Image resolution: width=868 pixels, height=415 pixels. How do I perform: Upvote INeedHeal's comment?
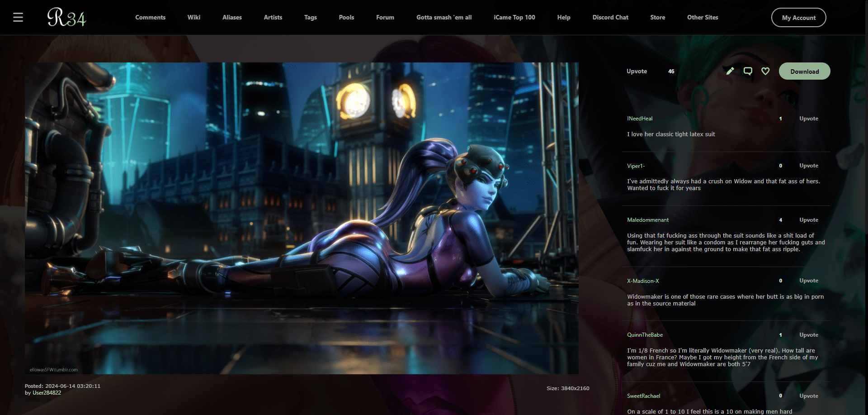click(x=809, y=119)
